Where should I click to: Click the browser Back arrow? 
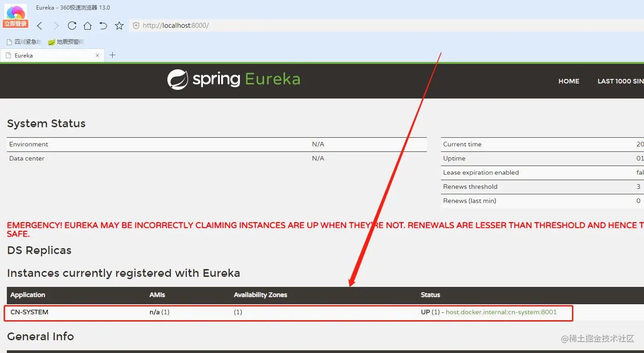pyautogui.click(x=40, y=26)
